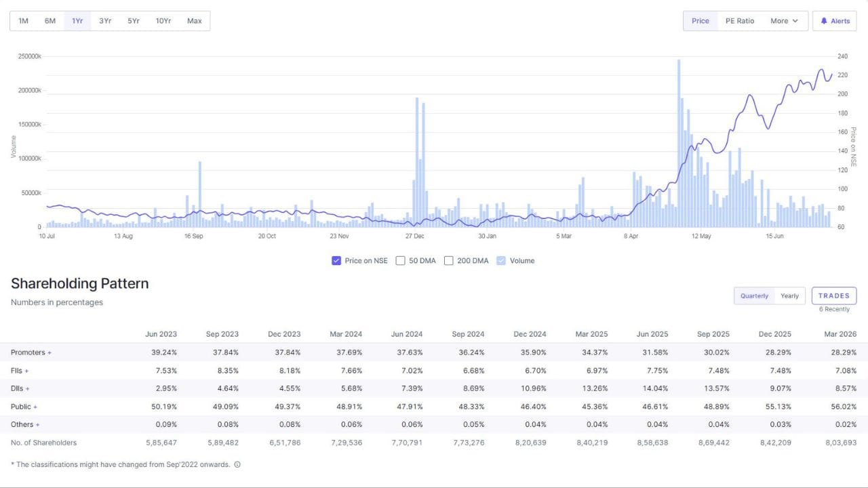
Task: Click the plus icon next to Public
Action: (x=35, y=407)
